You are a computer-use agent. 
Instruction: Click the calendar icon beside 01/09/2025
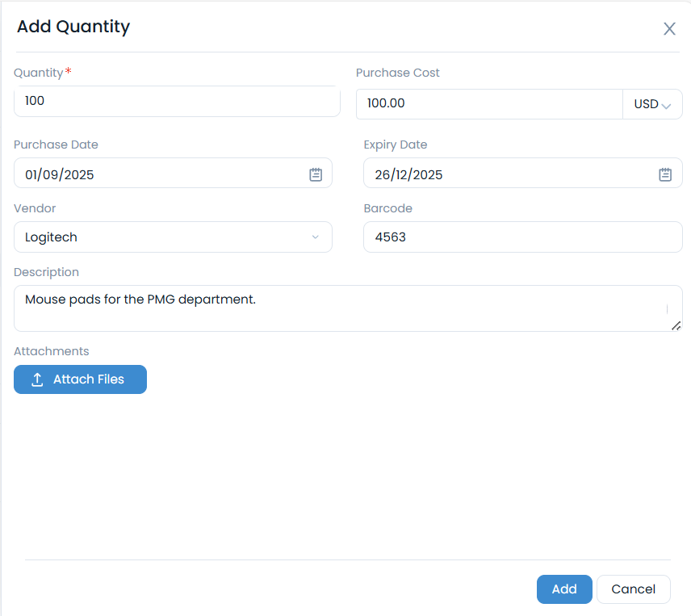[315, 173]
